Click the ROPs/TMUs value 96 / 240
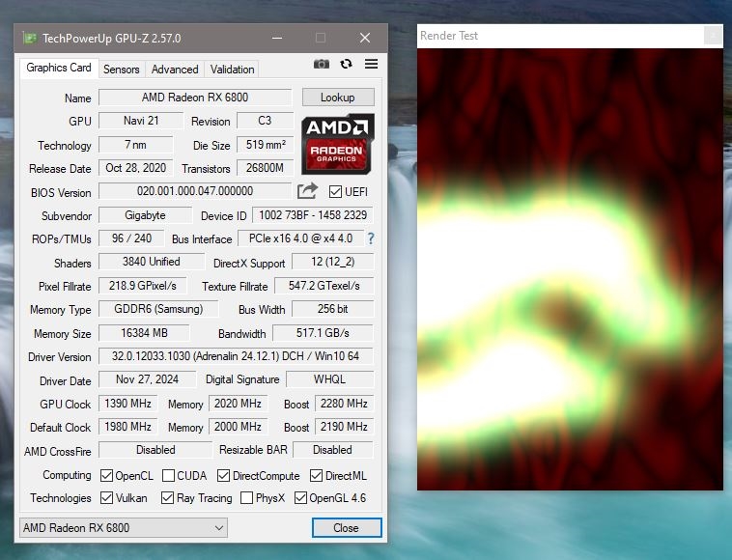 point(131,238)
